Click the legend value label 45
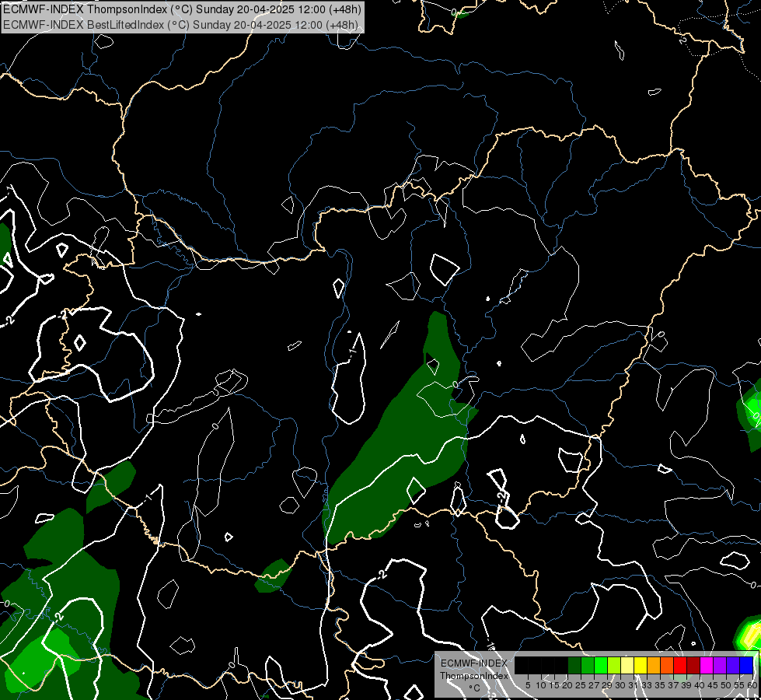The height and width of the screenshot is (700, 761). click(x=714, y=685)
